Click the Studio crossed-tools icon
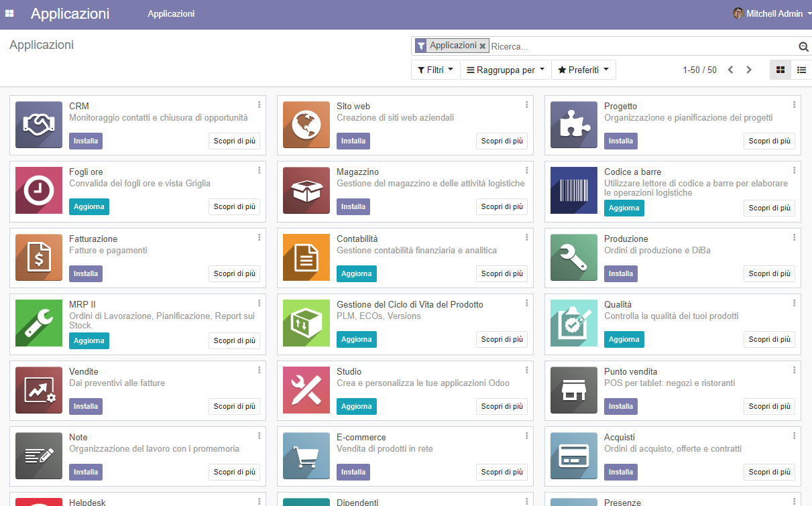 point(306,390)
